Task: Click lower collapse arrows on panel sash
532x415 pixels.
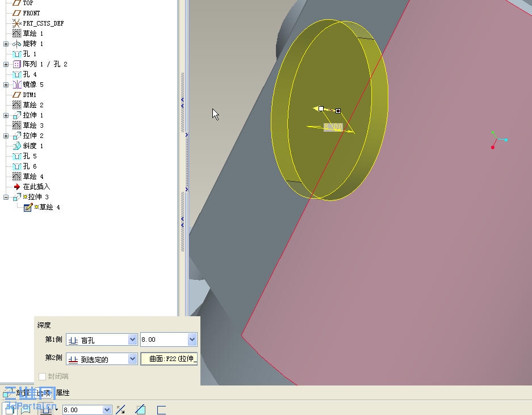Action: [x=182, y=221]
